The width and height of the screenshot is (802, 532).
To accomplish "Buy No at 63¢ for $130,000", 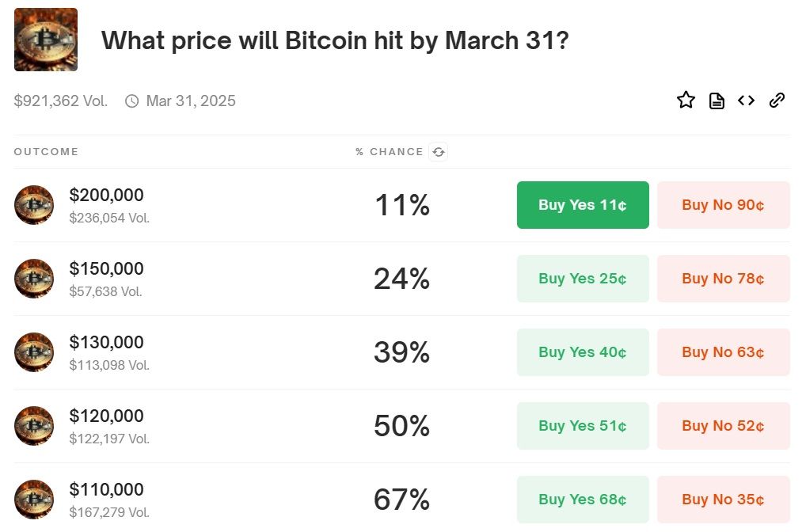I will pos(723,352).
